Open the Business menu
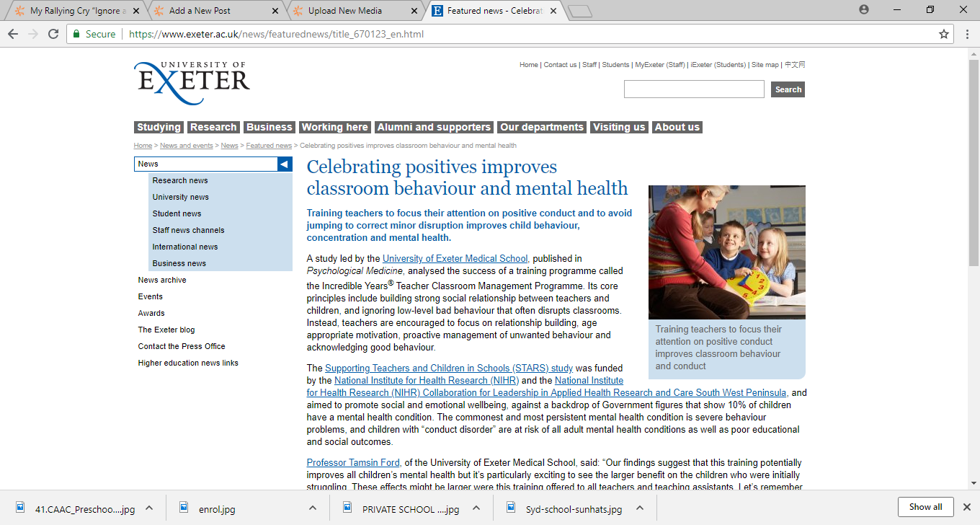The height and width of the screenshot is (525, 980). 269,127
